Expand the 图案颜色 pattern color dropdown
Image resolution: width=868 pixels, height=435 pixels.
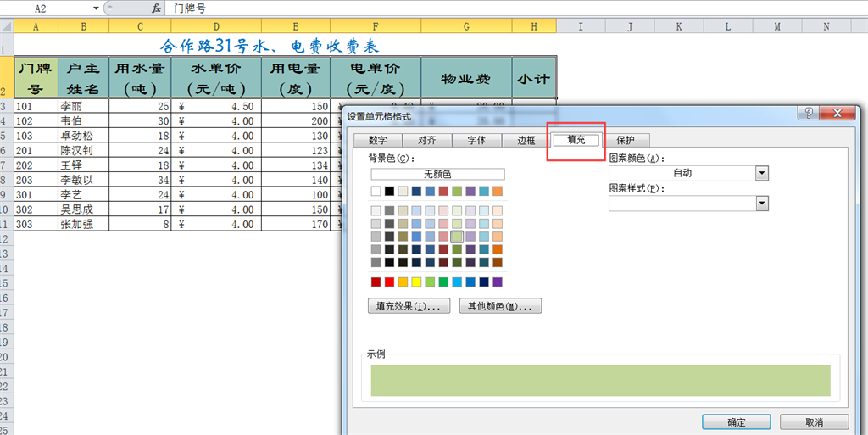[x=761, y=173]
